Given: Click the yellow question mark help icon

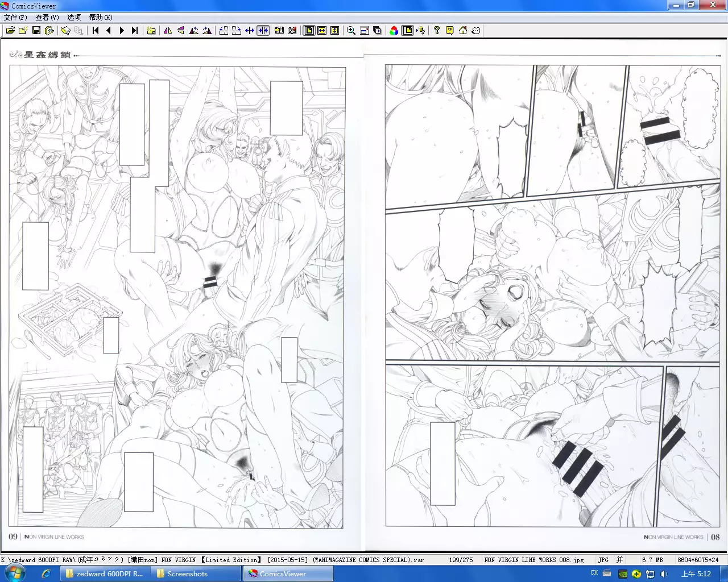Looking at the screenshot, I should [449, 31].
